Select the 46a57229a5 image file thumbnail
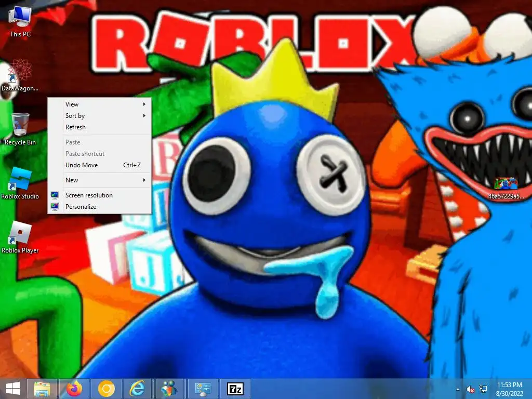 coord(506,188)
